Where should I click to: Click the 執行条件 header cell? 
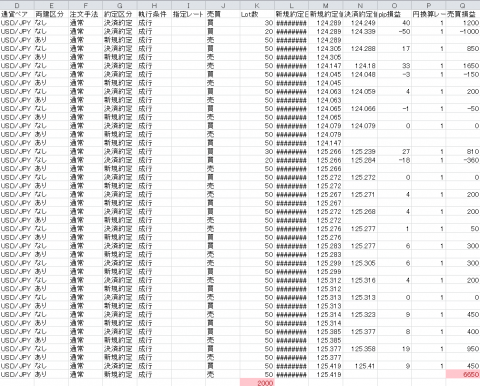point(154,14)
